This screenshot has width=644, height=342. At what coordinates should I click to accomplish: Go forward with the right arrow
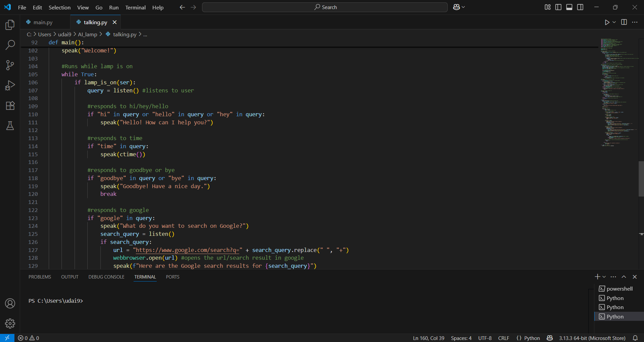pyautogui.click(x=193, y=7)
